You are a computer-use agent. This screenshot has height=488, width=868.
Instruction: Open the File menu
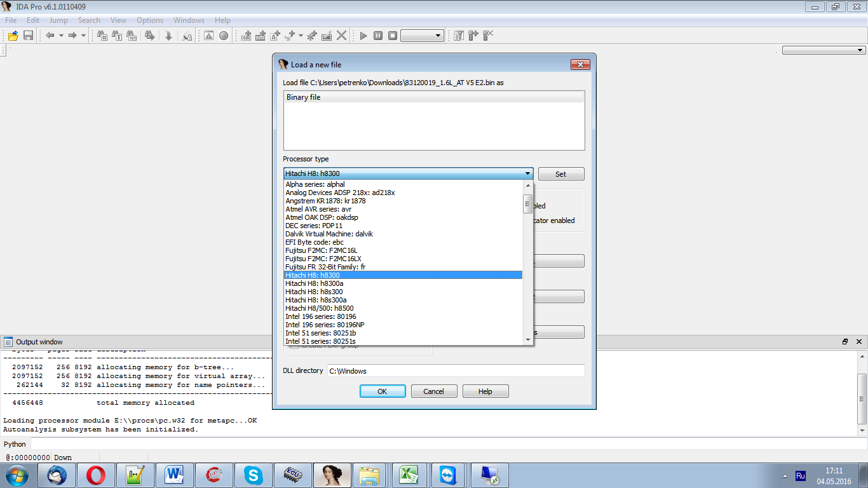[x=11, y=20]
